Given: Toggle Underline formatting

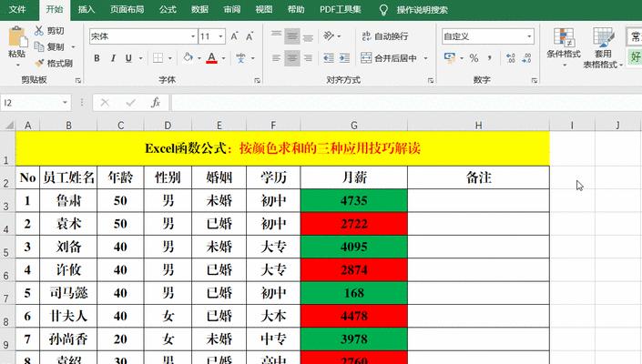Looking at the screenshot, I should [x=128, y=58].
